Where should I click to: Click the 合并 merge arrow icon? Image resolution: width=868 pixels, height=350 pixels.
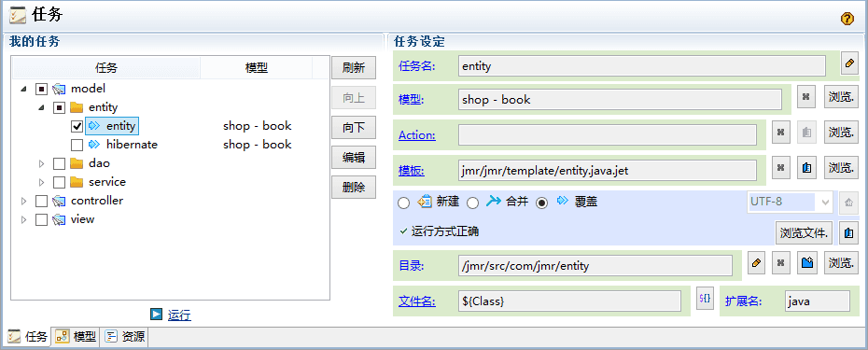coord(493,202)
